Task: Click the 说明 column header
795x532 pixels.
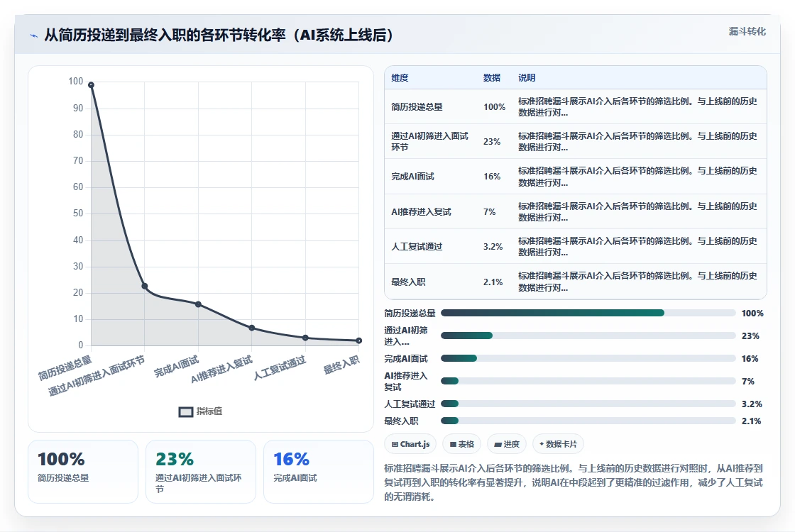Action: click(x=527, y=78)
